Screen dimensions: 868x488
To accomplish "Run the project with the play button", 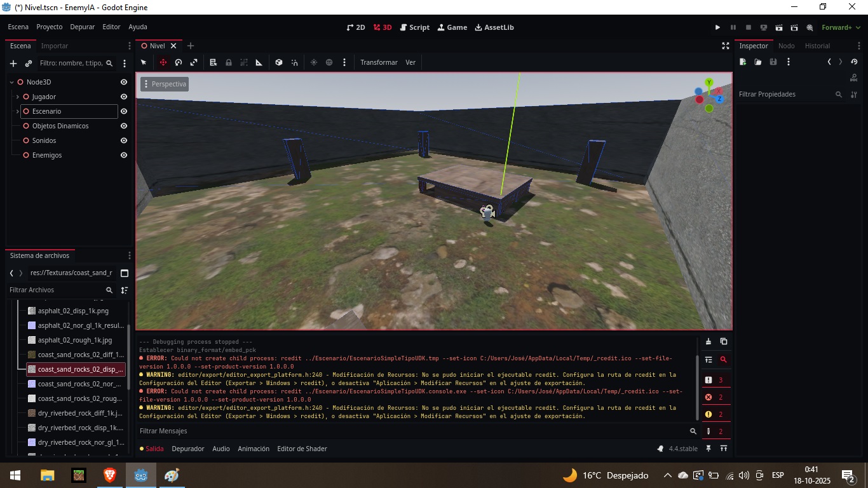I will pyautogui.click(x=717, y=27).
